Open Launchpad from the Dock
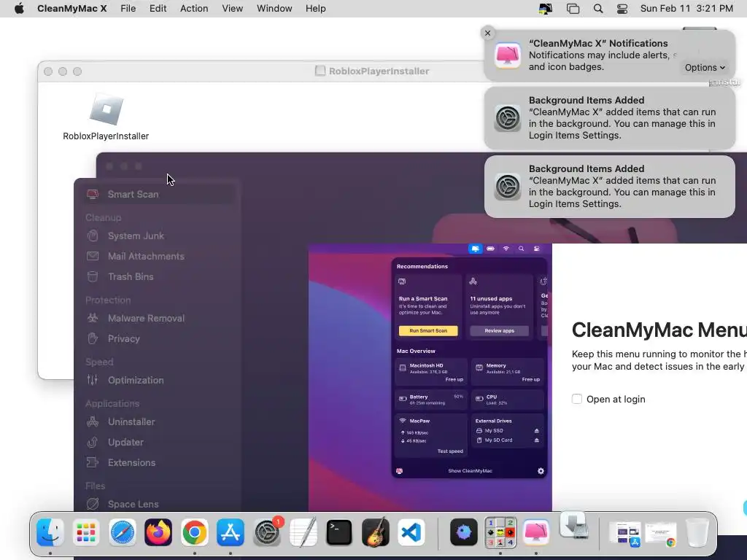 click(86, 532)
